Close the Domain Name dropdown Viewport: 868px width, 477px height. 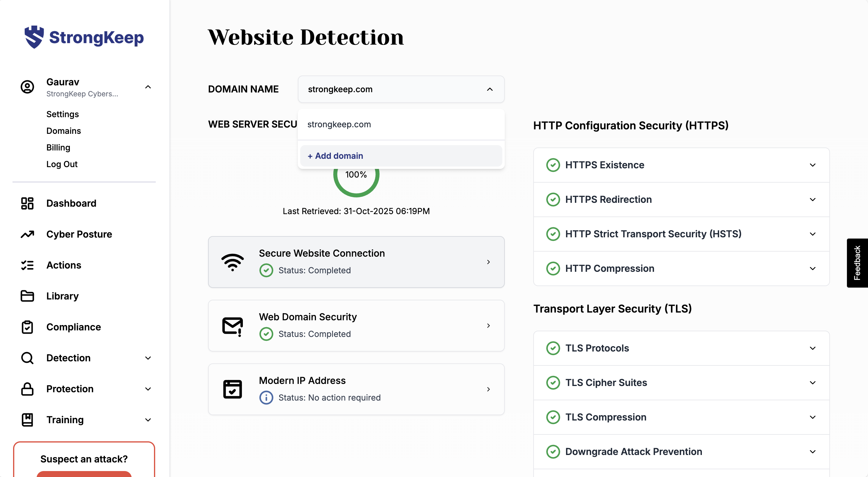pyautogui.click(x=490, y=89)
